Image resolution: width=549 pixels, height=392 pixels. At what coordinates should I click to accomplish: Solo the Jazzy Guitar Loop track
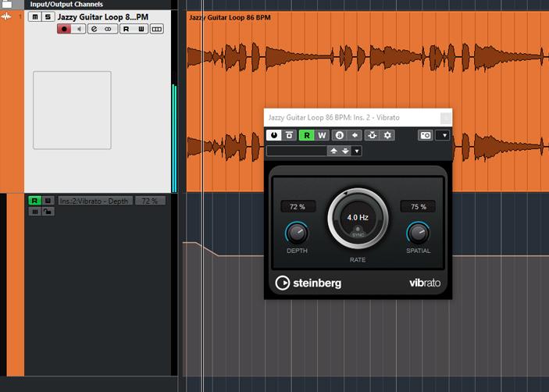[x=47, y=17]
